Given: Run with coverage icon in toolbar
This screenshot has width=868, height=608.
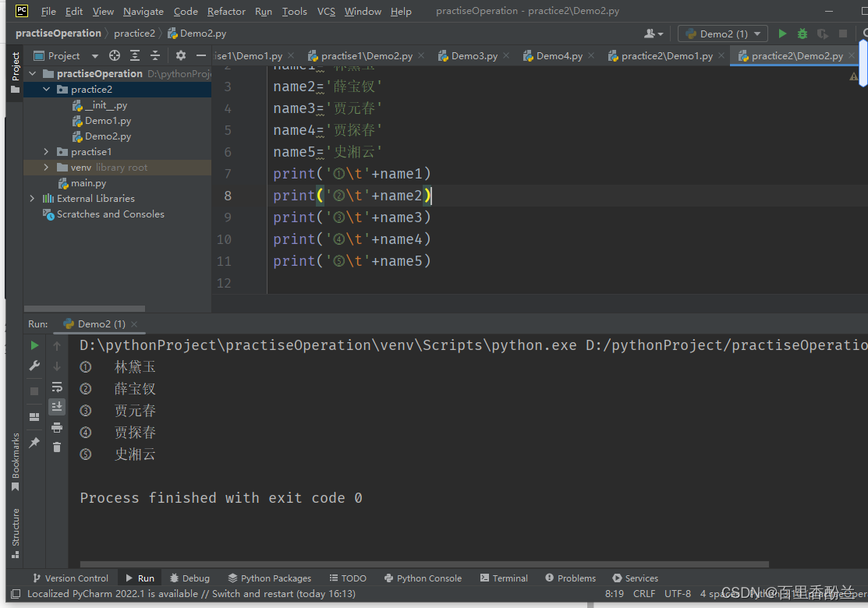Looking at the screenshot, I should 823,34.
